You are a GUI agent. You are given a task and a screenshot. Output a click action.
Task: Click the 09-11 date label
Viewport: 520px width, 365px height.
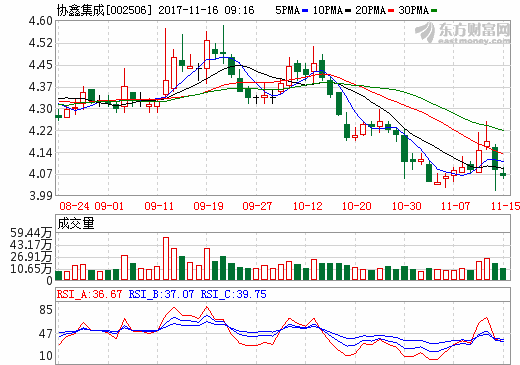pos(159,206)
